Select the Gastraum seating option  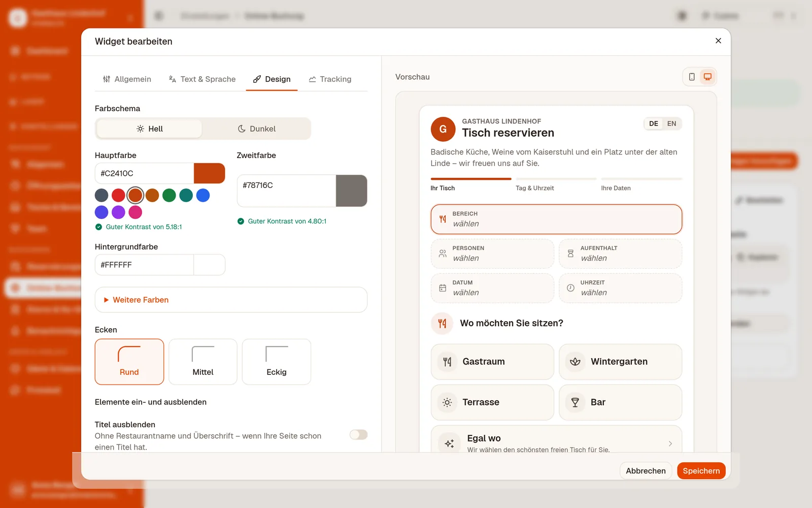coord(492,362)
